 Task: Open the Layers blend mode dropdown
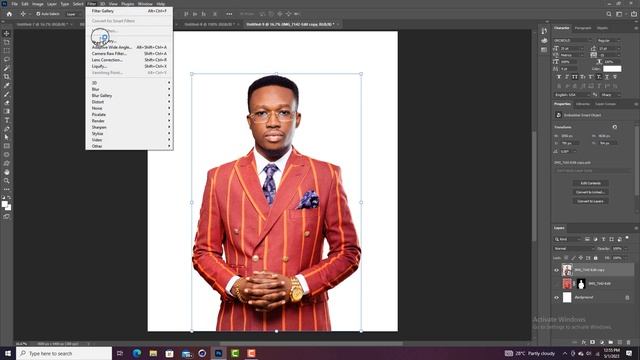point(574,248)
